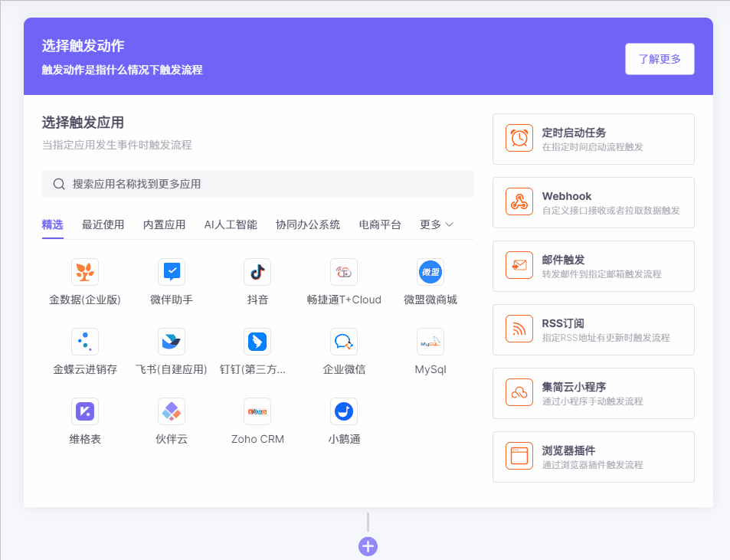Pick the 伙伴云 app icon

172,411
